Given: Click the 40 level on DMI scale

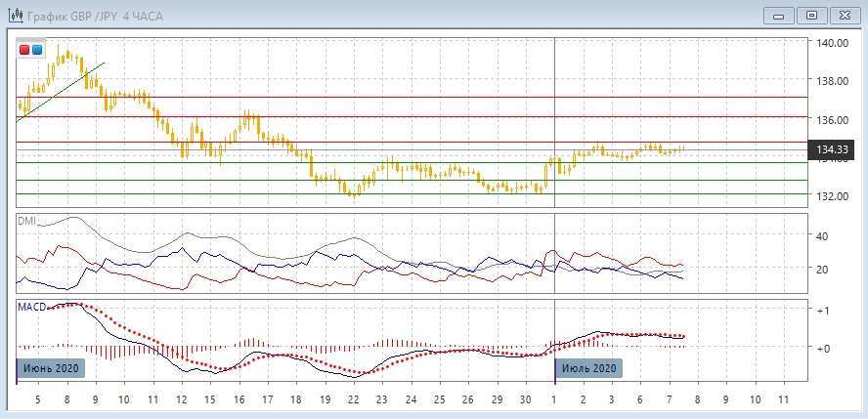Looking at the screenshot, I should 822,236.
